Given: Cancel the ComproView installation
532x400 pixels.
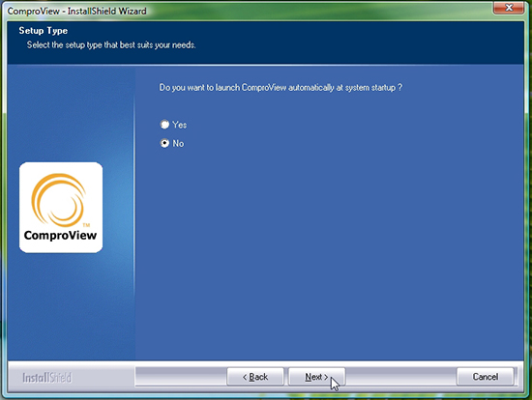Looking at the screenshot, I should [x=486, y=377].
